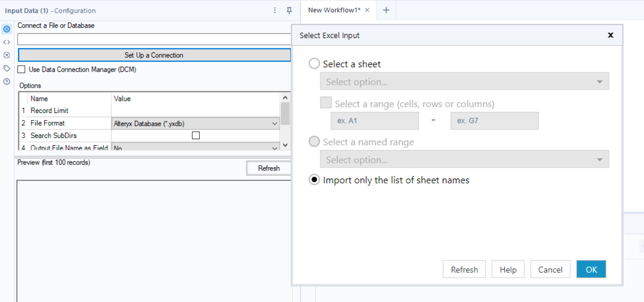Click the Help question mark sidebar icon
Image resolution: width=644 pixels, height=302 pixels.
7,81
